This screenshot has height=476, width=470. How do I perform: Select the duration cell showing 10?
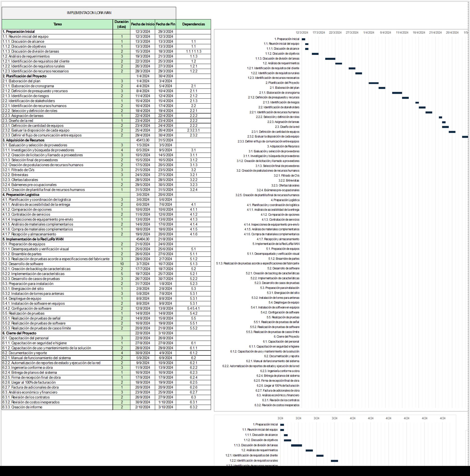(x=121, y=264)
